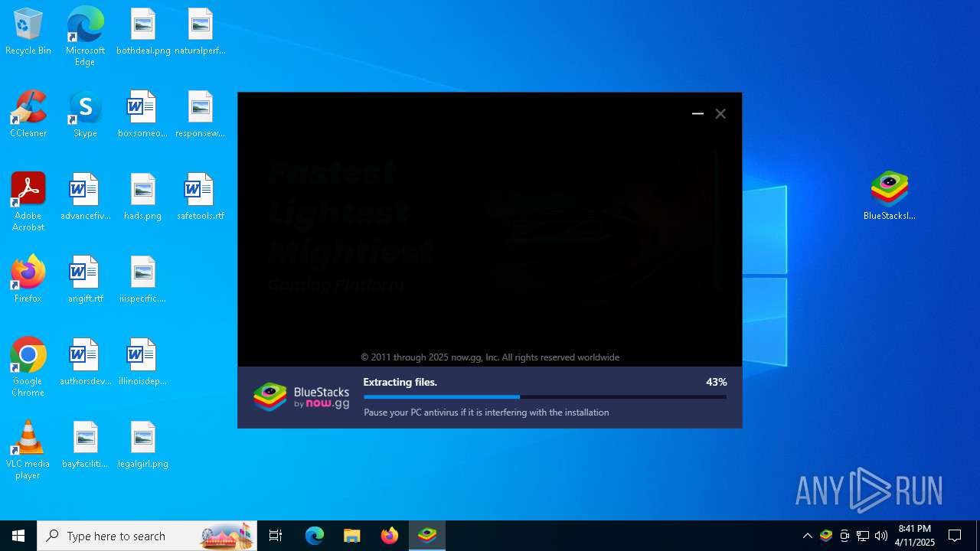The height and width of the screenshot is (551, 980).
Task: Click the installation progress bar
Action: tap(545, 397)
